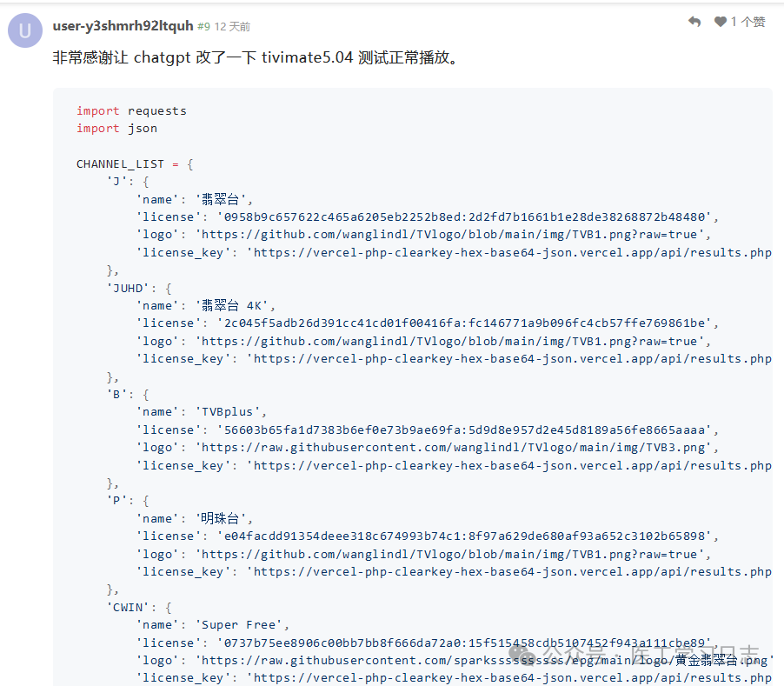Like the post using the heart icon
The width and height of the screenshot is (784, 686).
tap(720, 22)
